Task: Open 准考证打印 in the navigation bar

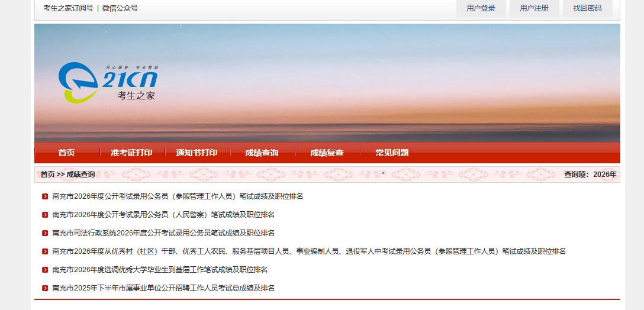Action: [131, 153]
